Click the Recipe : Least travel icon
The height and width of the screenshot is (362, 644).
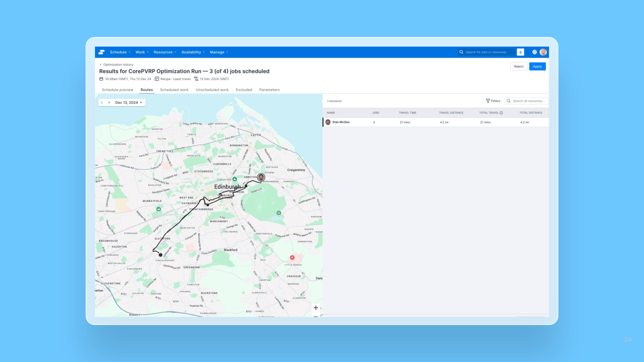(157, 79)
